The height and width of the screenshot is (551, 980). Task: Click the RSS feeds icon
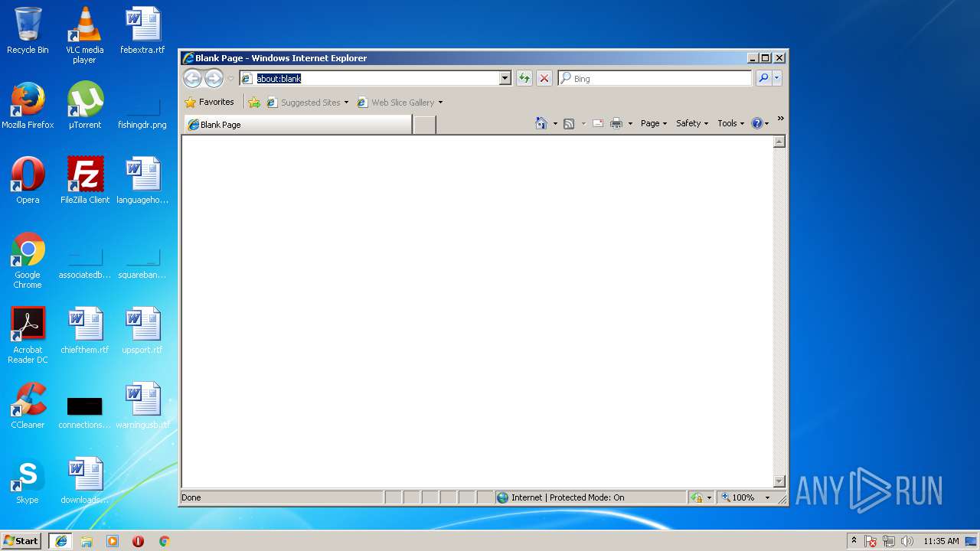tap(569, 123)
